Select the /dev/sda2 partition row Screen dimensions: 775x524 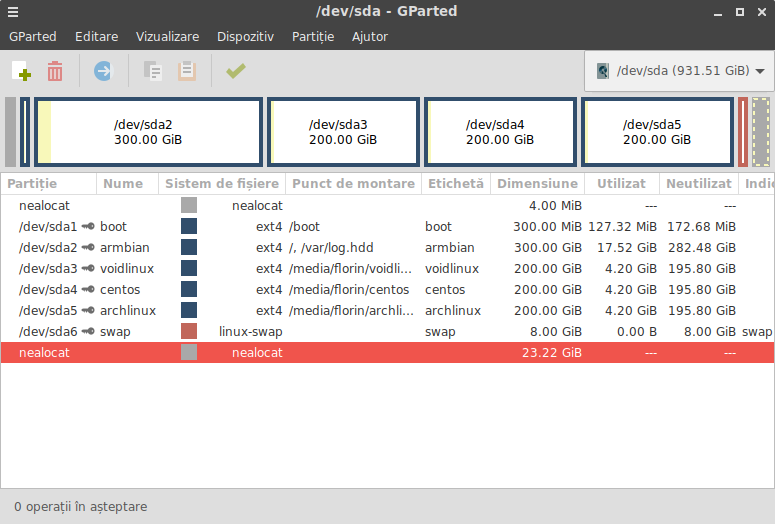point(387,247)
